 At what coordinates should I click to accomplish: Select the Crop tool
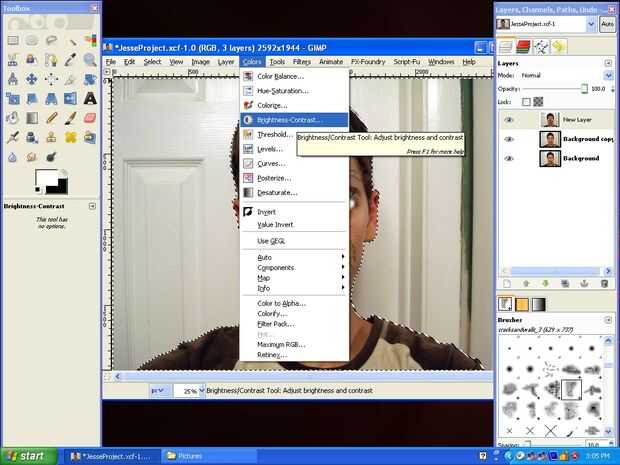(x=71, y=79)
